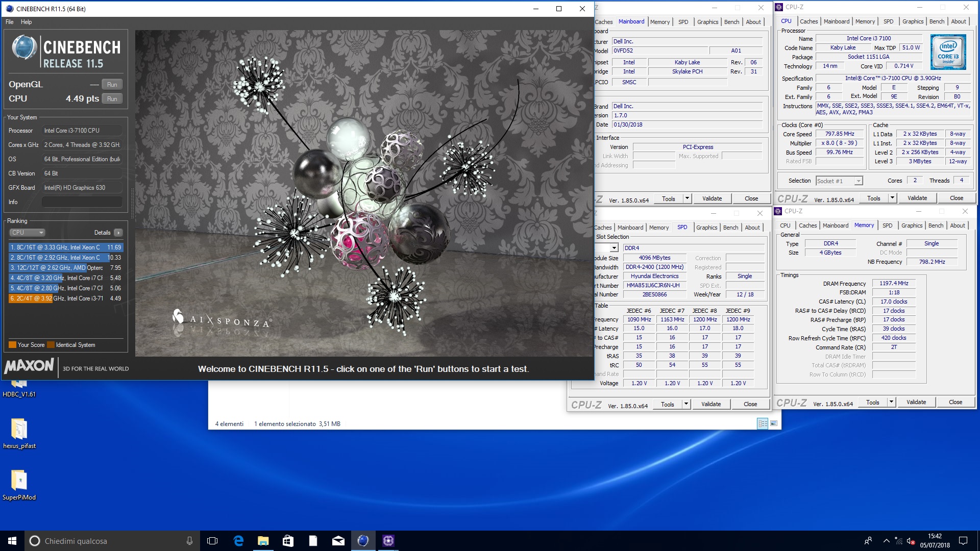
Task: Click the muted volume tray icon
Action: (911, 541)
